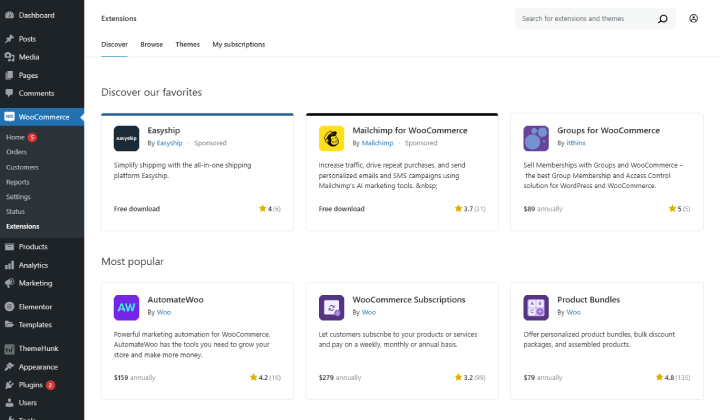The height and width of the screenshot is (420, 720).
Task: Click the Easyship extension logo
Action: [x=126, y=138]
